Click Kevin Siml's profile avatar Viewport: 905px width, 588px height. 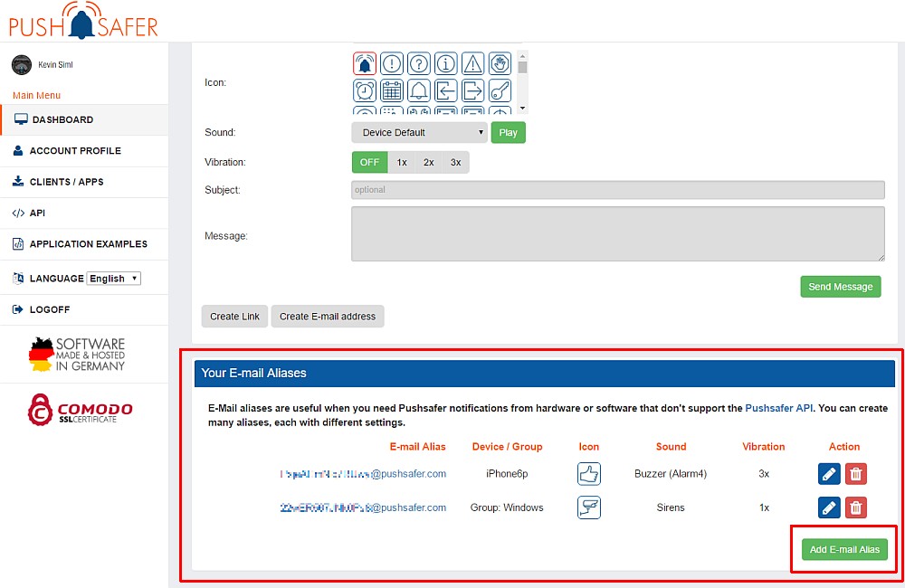click(22, 64)
